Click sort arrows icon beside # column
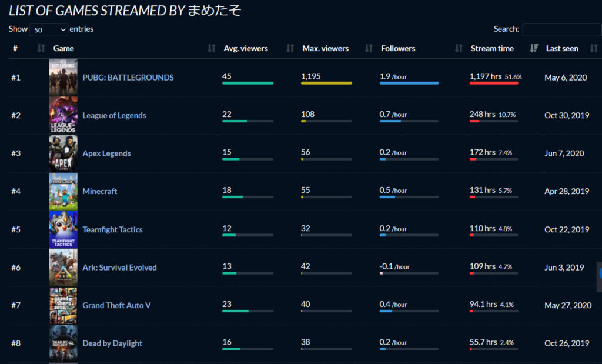This screenshot has width=602, height=364. coord(41,49)
